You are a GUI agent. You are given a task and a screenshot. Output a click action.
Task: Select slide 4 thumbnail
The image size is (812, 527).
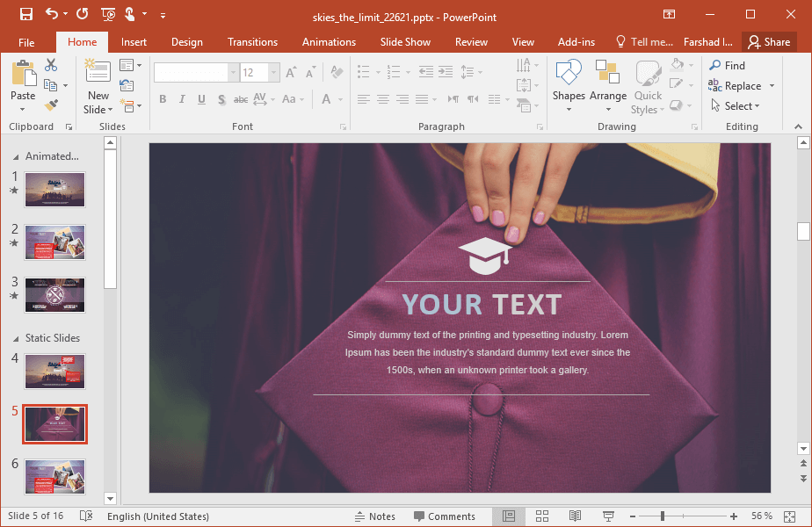55,372
